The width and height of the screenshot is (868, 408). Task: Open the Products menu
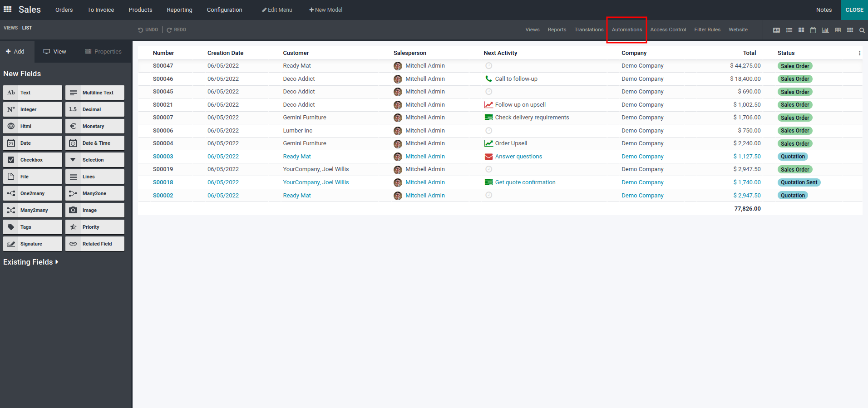(x=140, y=10)
